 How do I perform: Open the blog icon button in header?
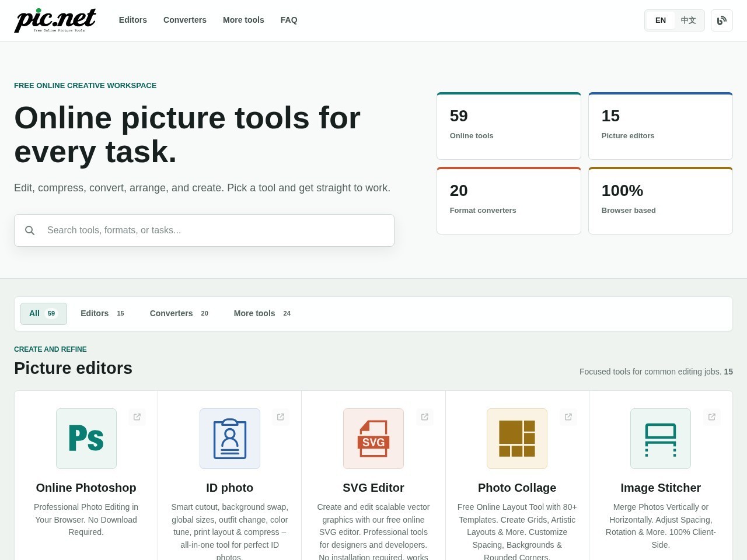tap(722, 20)
